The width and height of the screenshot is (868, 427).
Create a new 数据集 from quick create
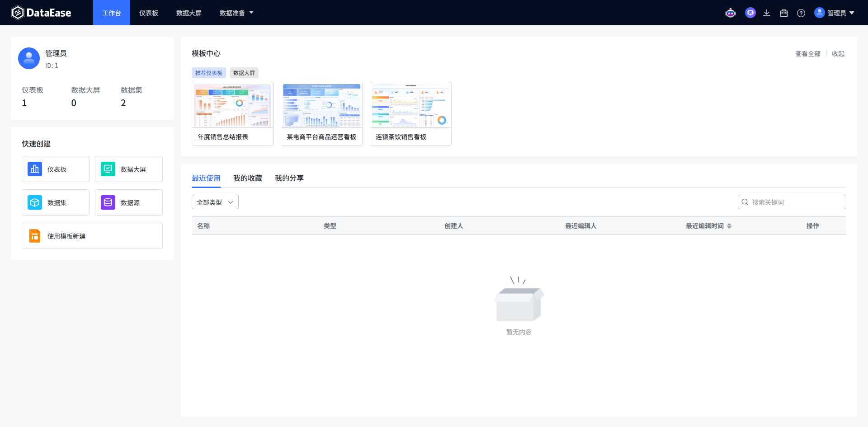[56, 202]
